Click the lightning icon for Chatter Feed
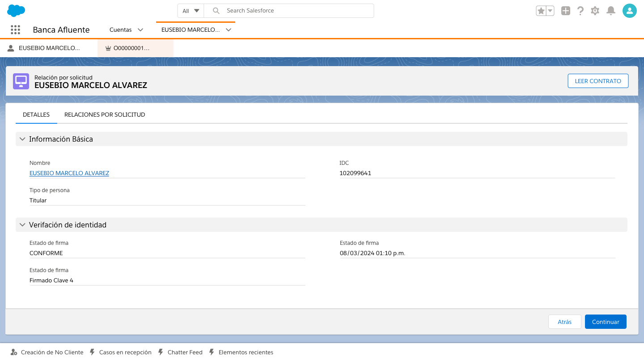 [x=161, y=352]
